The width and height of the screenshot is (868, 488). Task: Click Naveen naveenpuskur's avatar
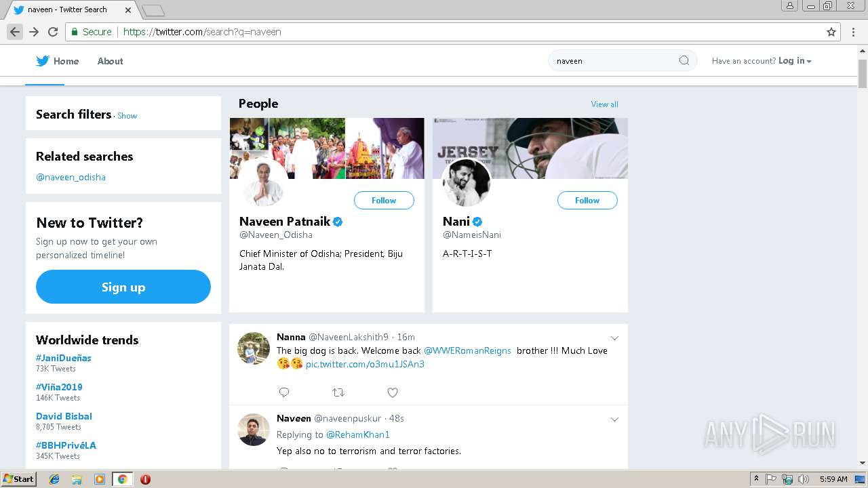pos(254,430)
